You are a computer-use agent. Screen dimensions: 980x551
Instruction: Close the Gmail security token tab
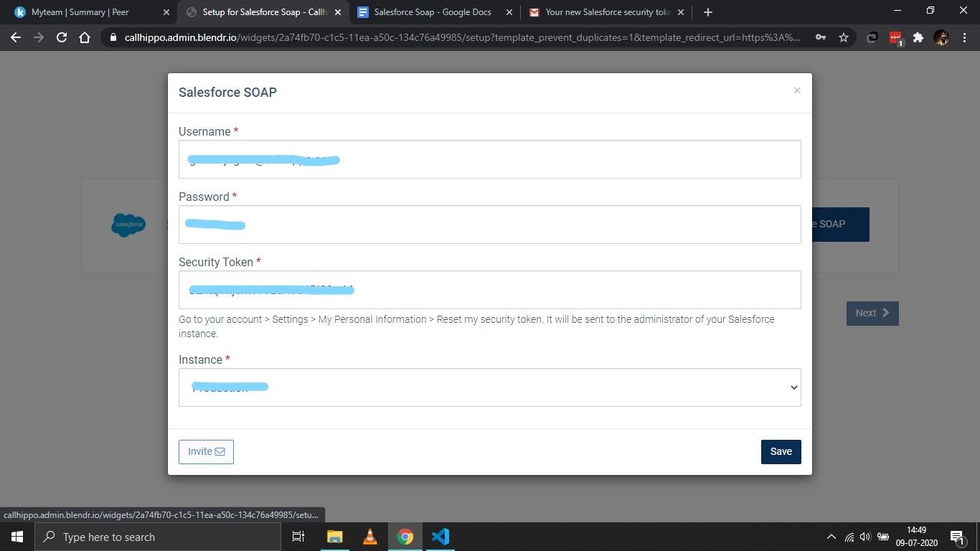pos(681,12)
